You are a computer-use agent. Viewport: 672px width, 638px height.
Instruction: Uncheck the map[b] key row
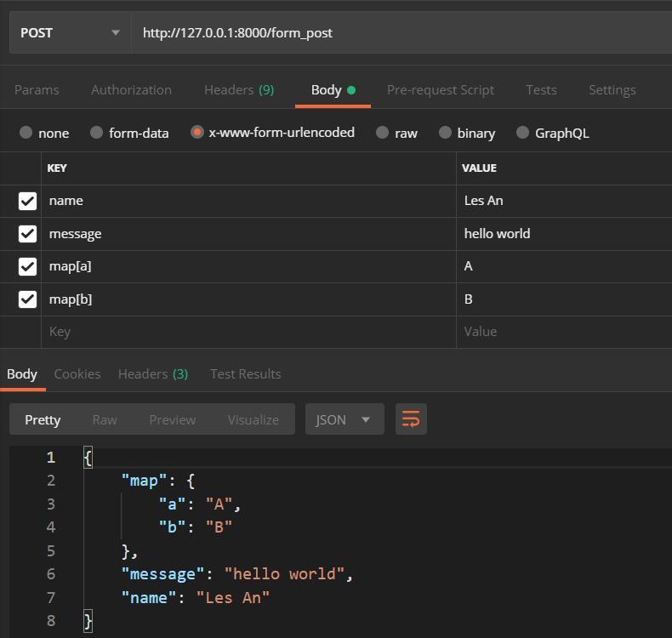tap(27, 299)
